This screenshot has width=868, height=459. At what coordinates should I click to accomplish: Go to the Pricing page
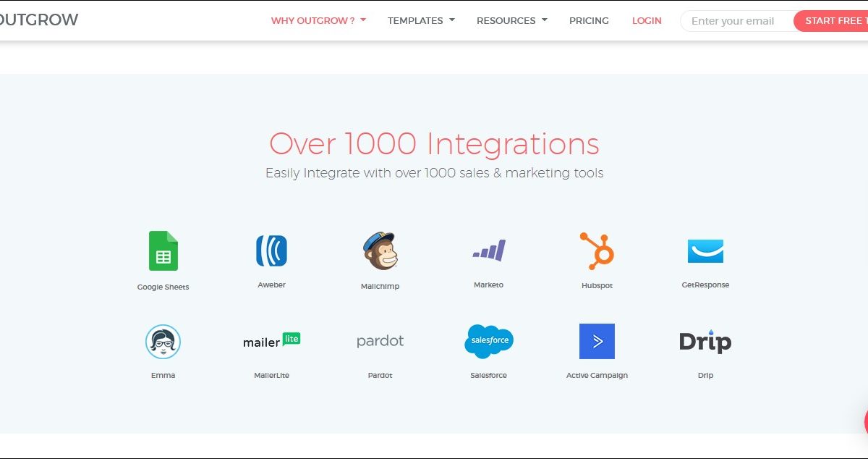pyautogui.click(x=589, y=20)
